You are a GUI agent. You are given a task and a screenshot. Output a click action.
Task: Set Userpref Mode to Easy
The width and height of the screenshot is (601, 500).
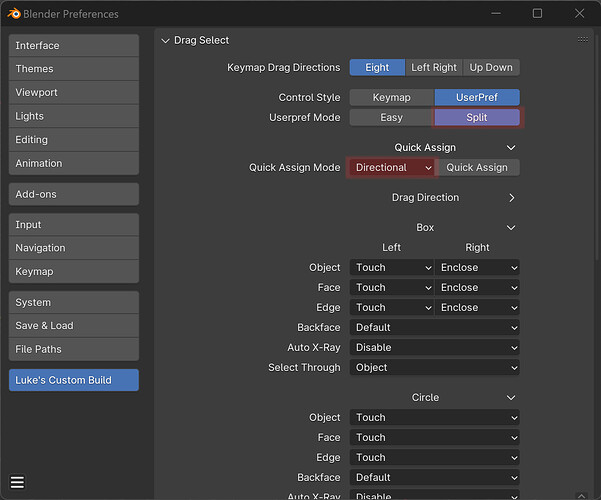point(391,117)
